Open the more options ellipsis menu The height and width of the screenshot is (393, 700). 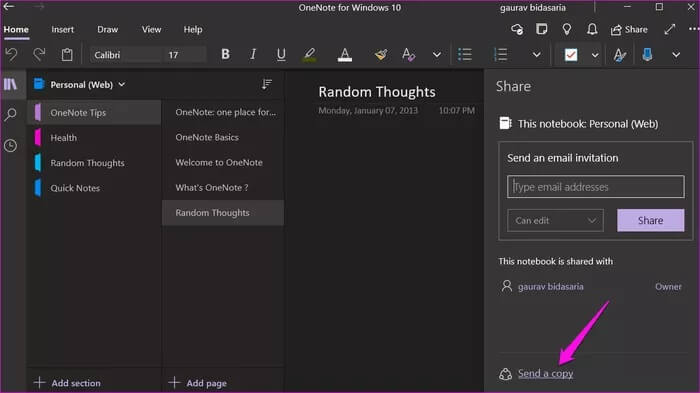pyautogui.click(x=694, y=29)
